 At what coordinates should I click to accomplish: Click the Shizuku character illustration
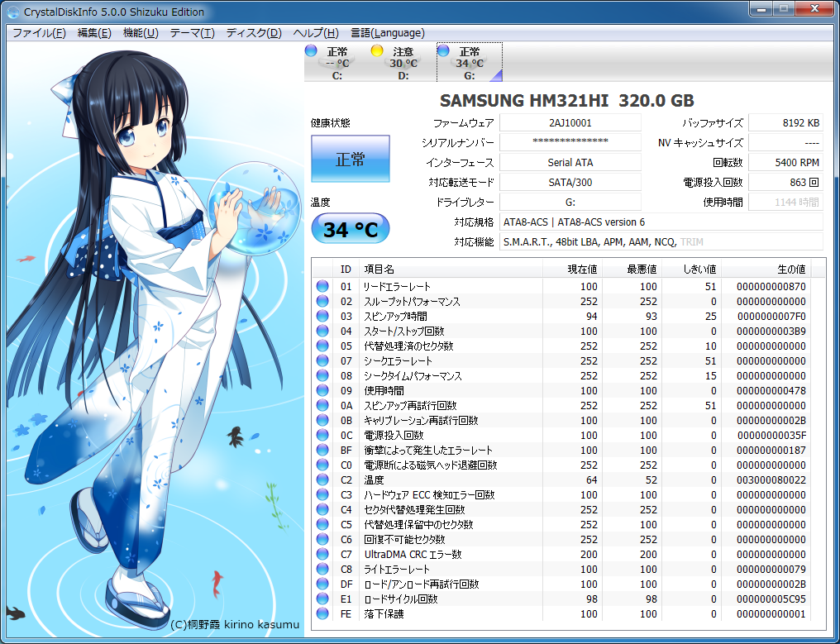155,337
